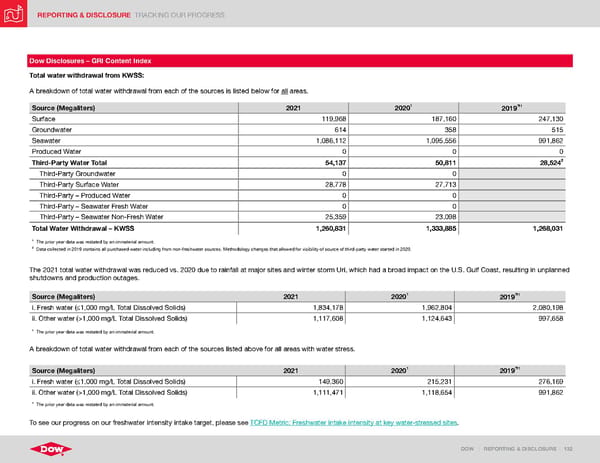
Task: Select second table 2019 fresh water 2,080,198
Action: click(x=548, y=308)
